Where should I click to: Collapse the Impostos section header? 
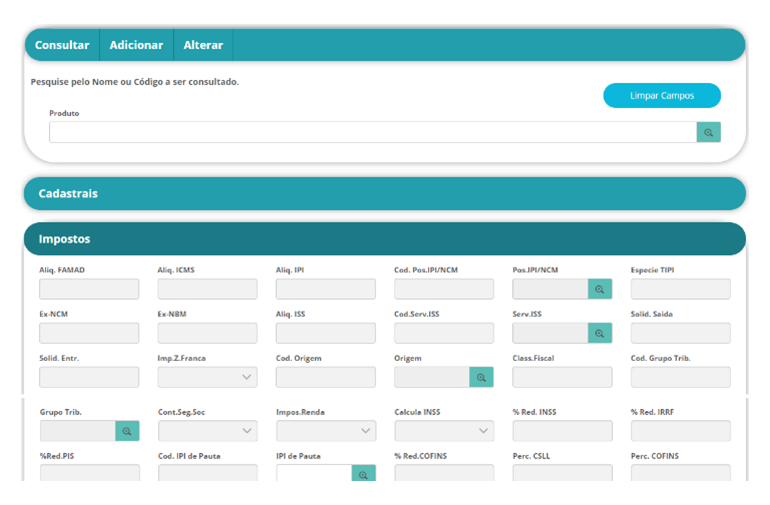click(385, 239)
